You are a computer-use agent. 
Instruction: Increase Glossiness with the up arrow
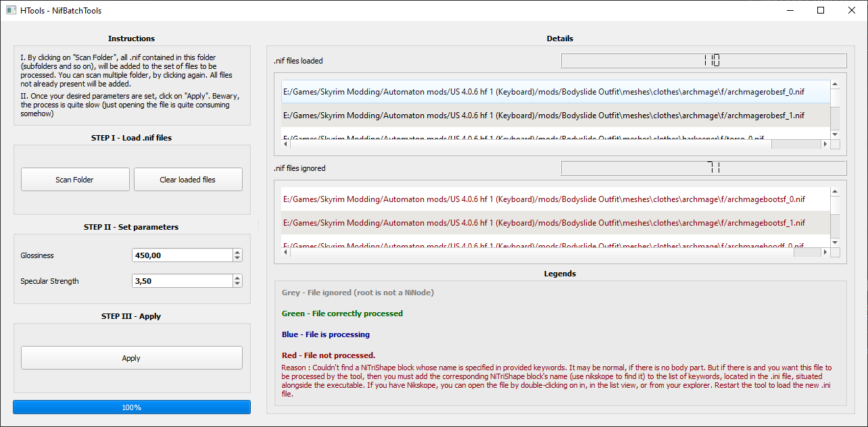coord(237,252)
